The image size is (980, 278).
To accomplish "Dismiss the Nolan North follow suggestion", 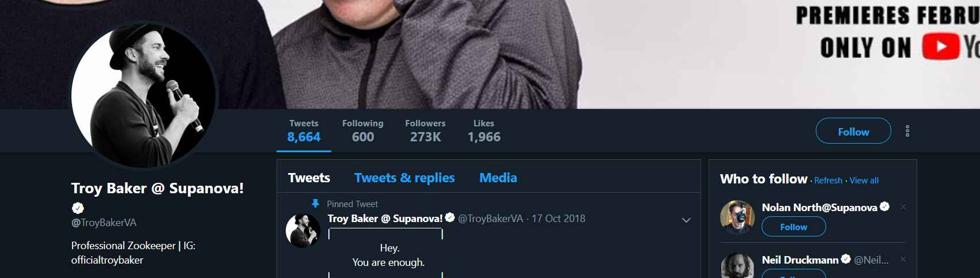I will click(x=903, y=206).
